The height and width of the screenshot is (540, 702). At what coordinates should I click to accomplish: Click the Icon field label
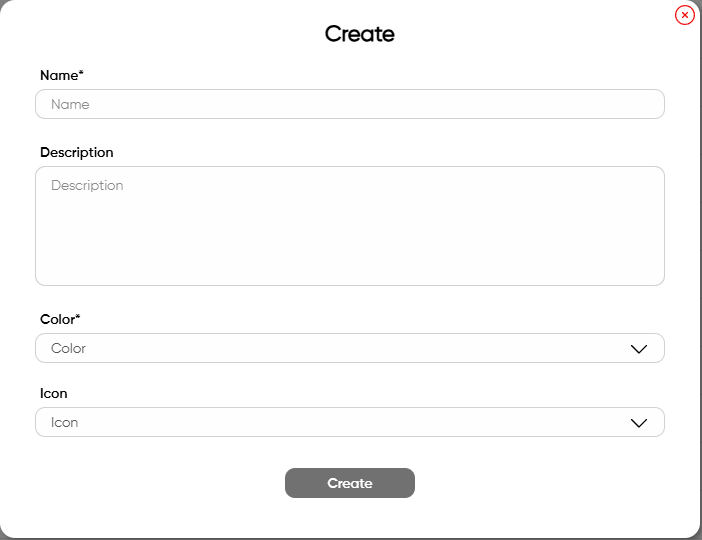pyautogui.click(x=54, y=393)
